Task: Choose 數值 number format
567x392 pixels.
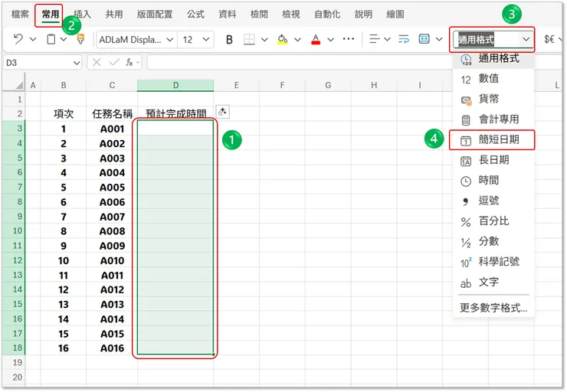Action: [493, 78]
